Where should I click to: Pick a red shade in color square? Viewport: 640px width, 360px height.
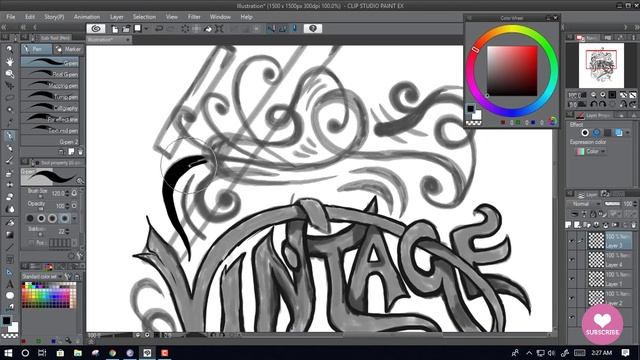point(512,71)
